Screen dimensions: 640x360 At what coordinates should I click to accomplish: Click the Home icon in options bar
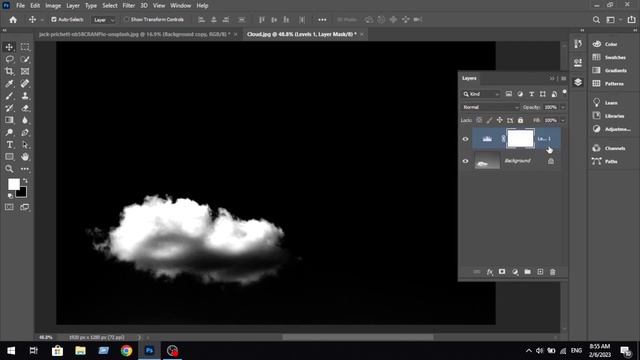[13, 20]
